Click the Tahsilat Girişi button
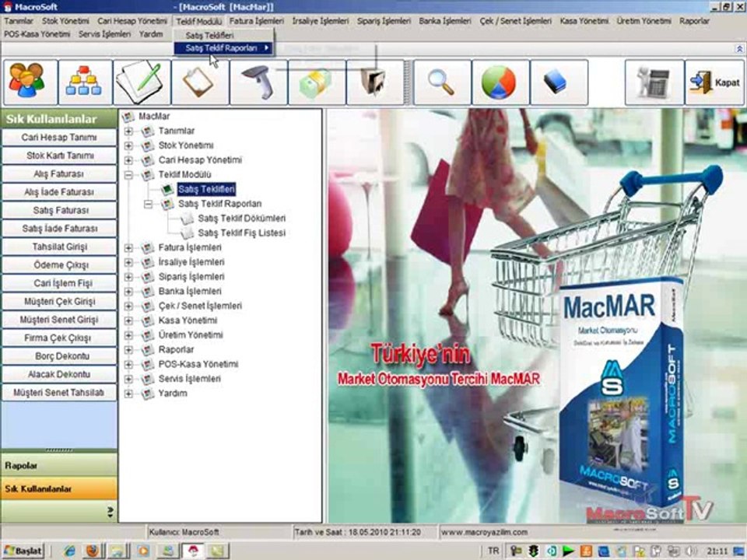This screenshot has height=560, width=747. 59,247
